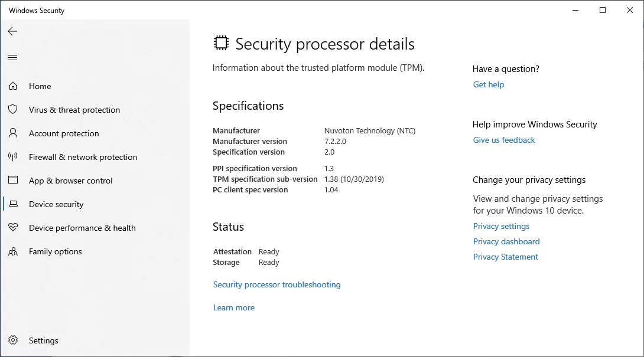Image resolution: width=644 pixels, height=357 pixels.
Task: Open Security processor troubleshooting
Action: (277, 284)
